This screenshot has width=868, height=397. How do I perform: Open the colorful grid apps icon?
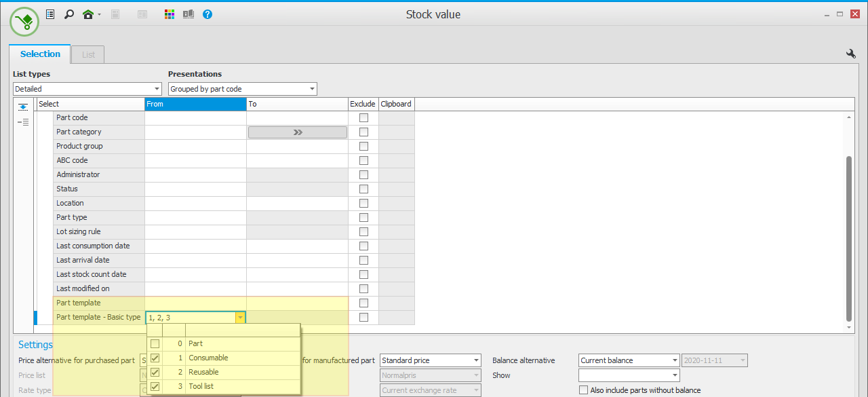[170, 14]
